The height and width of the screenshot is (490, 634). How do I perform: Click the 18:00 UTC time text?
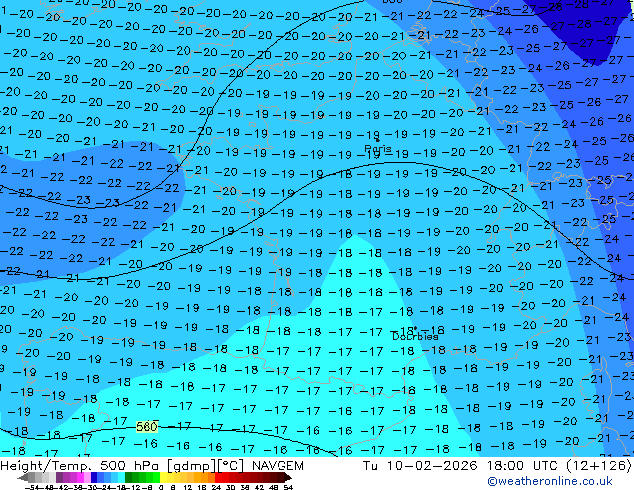click(523, 466)
